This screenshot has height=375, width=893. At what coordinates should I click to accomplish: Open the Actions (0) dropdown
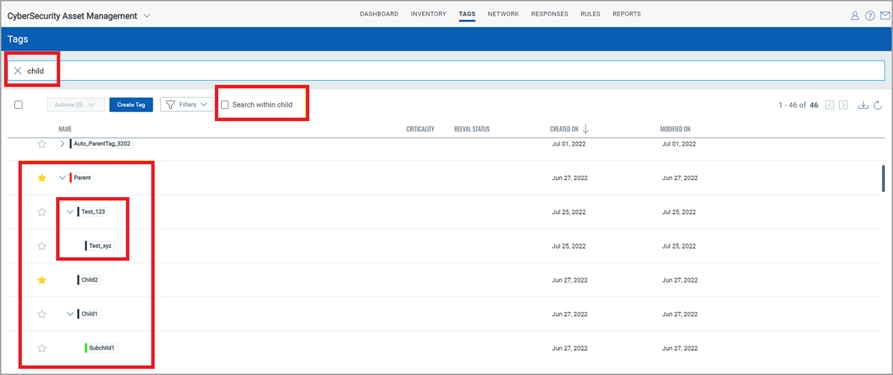tap(75, 105)
